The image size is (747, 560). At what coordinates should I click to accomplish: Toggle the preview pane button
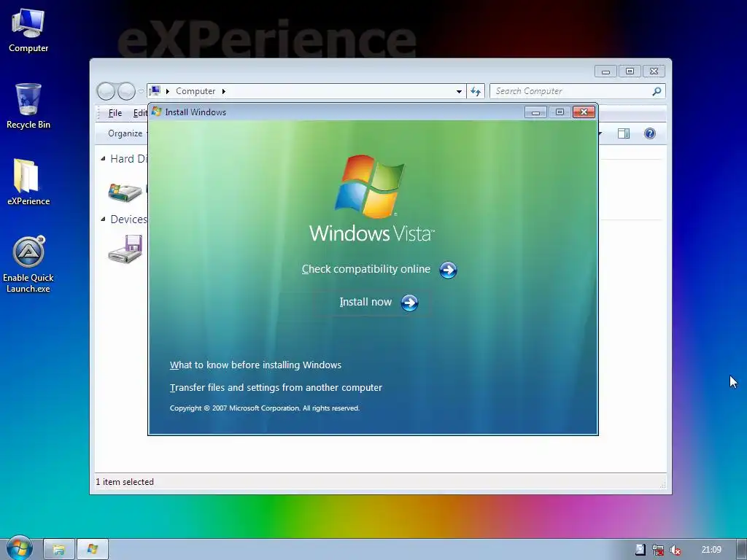click(x=624, y=133)
